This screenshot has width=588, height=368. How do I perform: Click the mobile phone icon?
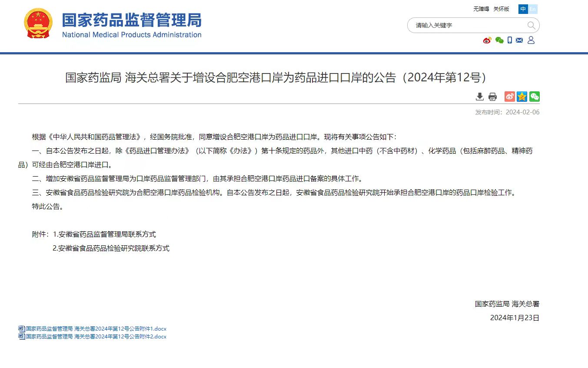(x=510, y=40)
